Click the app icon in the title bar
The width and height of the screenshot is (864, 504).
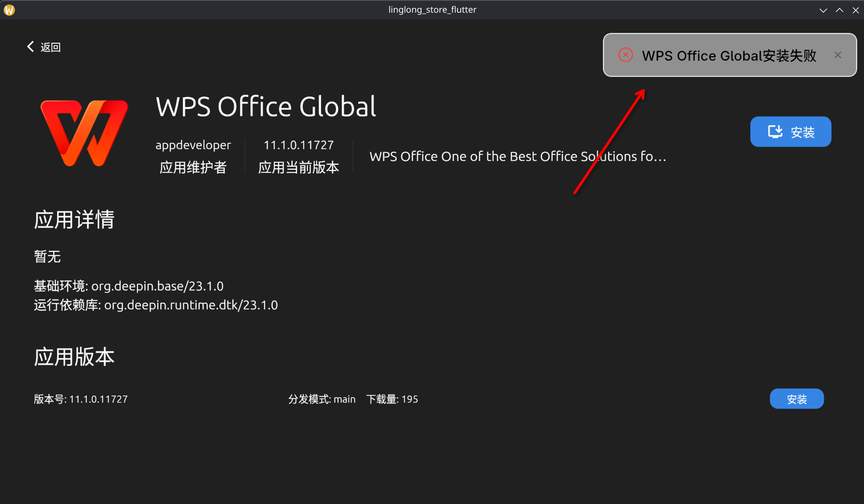coord(9,9)
